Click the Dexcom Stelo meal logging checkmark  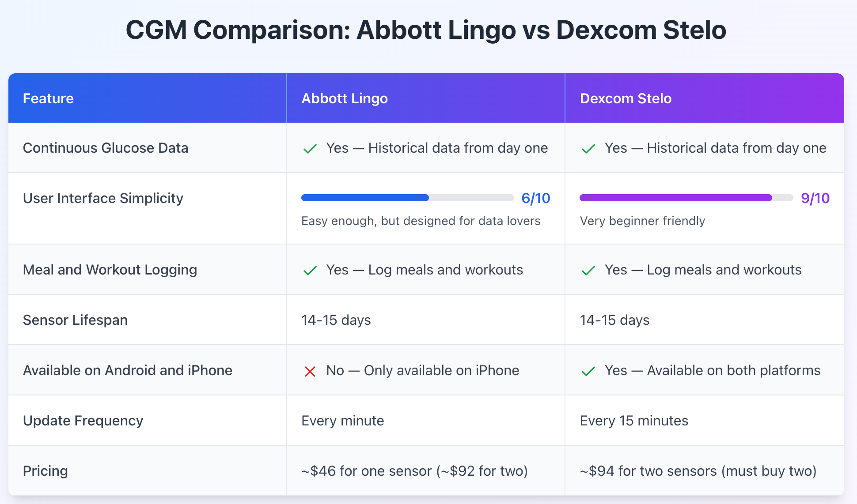coord(588,271)
